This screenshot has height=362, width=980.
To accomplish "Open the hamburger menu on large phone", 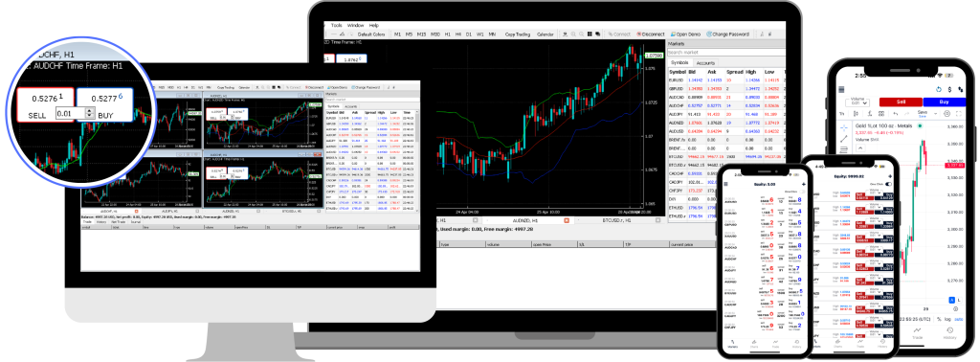I will (841, 89).
